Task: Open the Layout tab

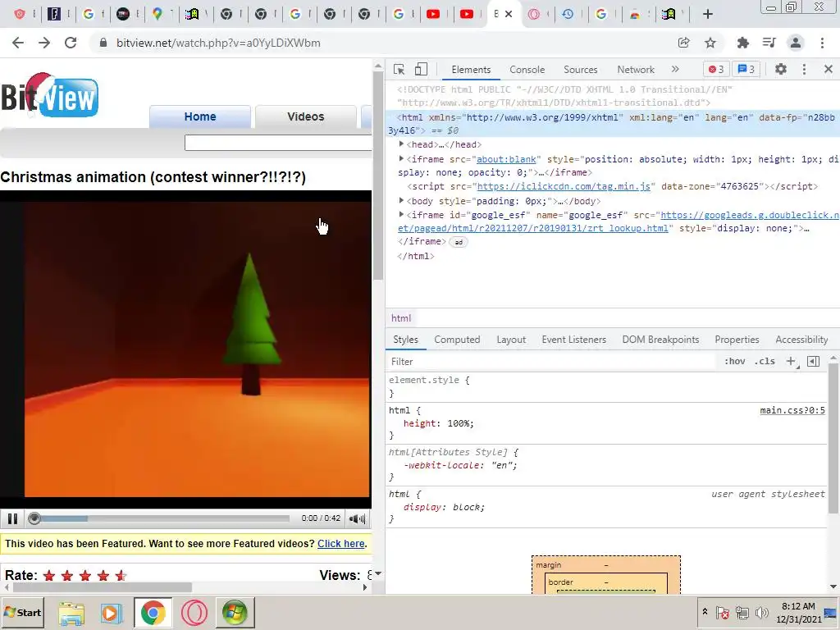Action: (x=511, y=340)
